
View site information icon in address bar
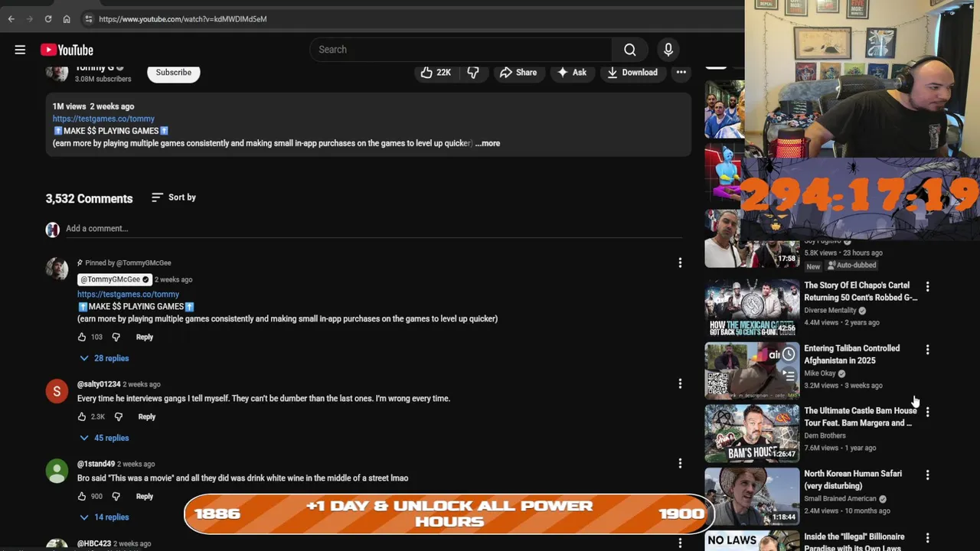(89, 18)
